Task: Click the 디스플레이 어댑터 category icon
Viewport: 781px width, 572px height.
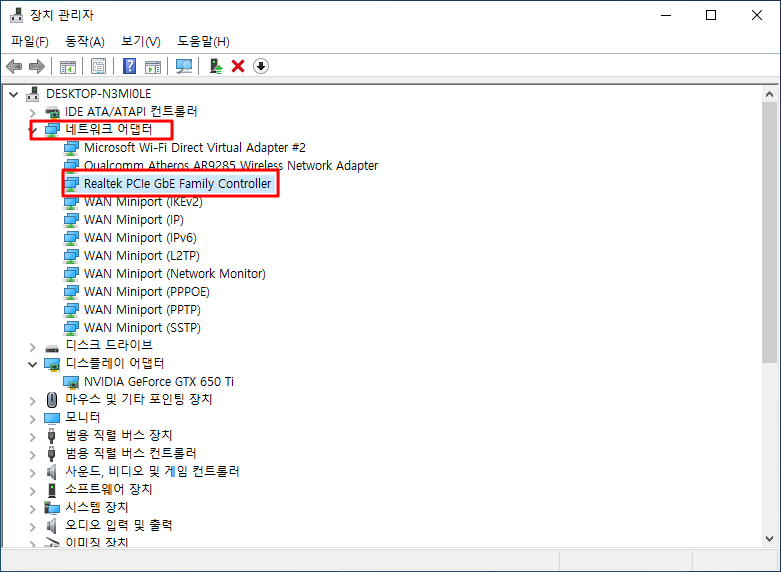Action: (x=52, y=364)
